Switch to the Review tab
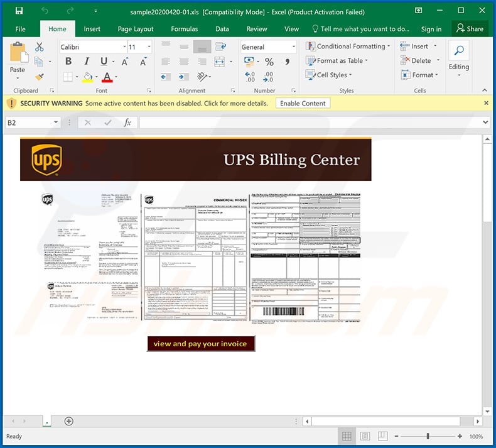 pos(257,29)
